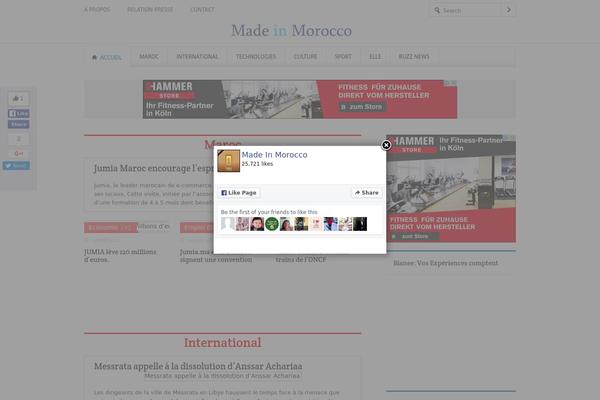Open the SPORT menu item
This screenshot has height=400, width=600.
pos(343,57)
